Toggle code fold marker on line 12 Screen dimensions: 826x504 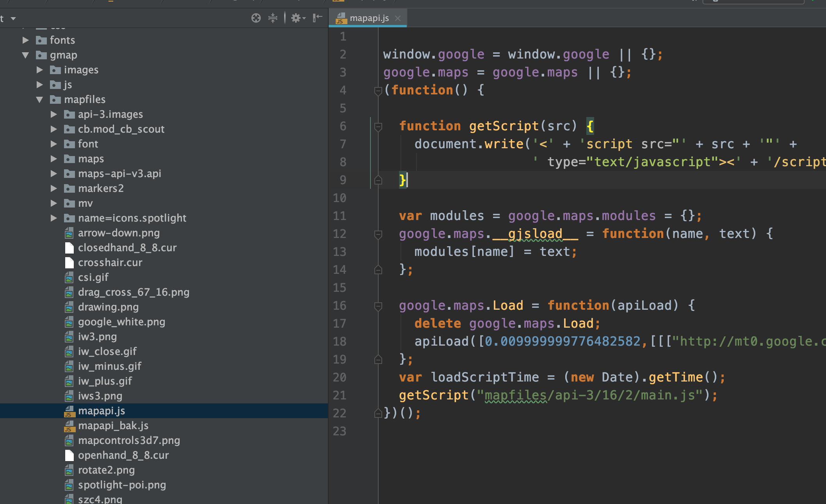(x=378, y=234)
